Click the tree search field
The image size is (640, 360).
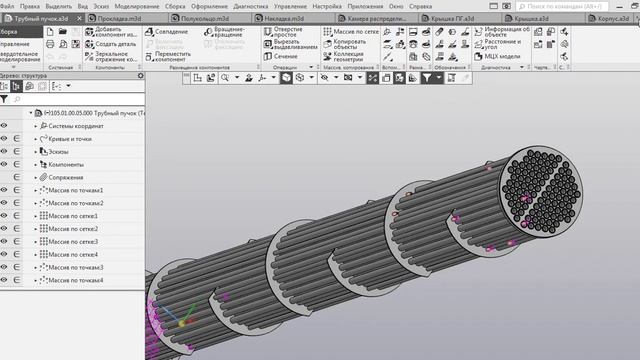point(78,99)
